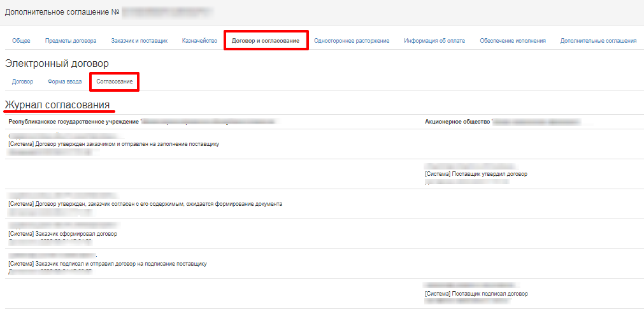Viewport: 644px width, 309px height.
Task: Click the Согласование sub-tab
Action: pos(115,82)
